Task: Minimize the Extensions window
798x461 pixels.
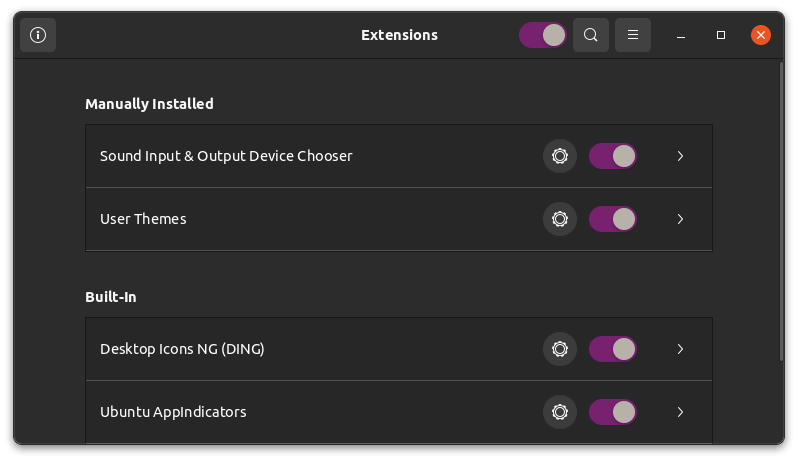Action: [681, 35]
